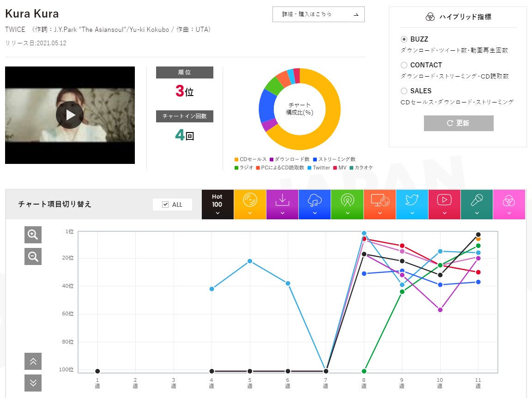Expand the chevron under streaming cloud icon
Screen dimensions: 532x398
[315, 213]
